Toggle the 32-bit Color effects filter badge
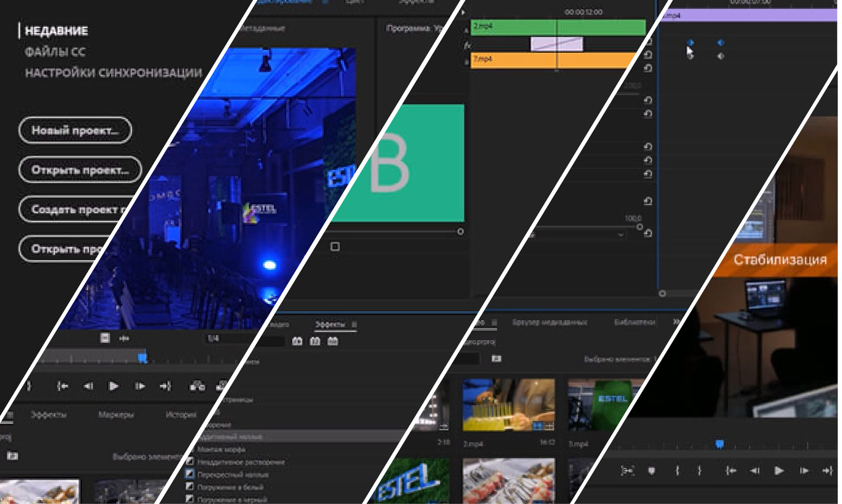The image size is (842, 504). pos(315,342)
